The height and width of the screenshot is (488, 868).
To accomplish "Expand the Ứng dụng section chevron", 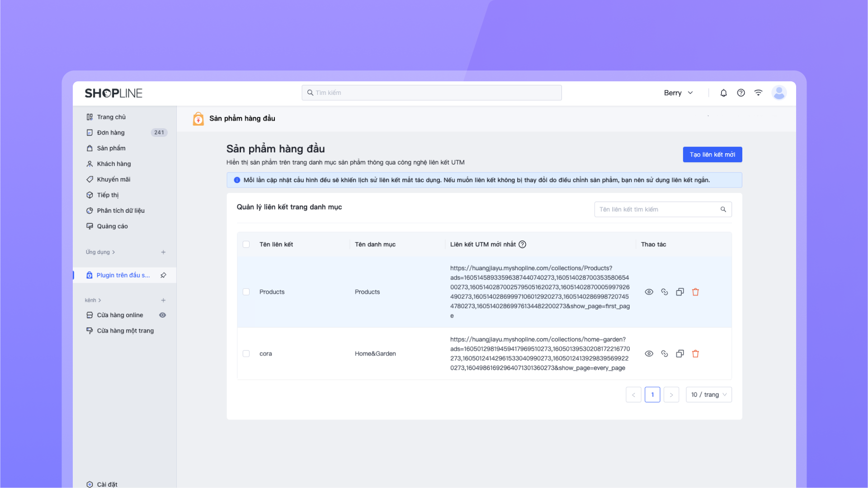I will click(113, 253).
